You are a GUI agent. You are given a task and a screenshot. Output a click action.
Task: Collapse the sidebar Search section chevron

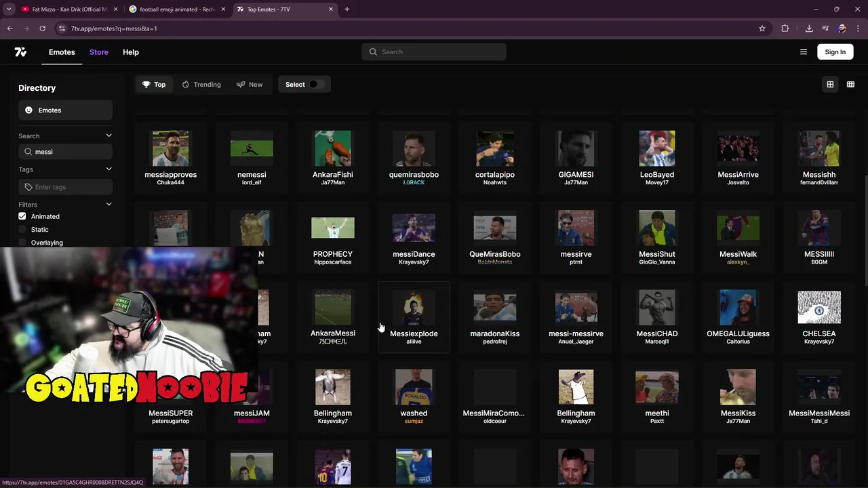[x=108, y=136]
